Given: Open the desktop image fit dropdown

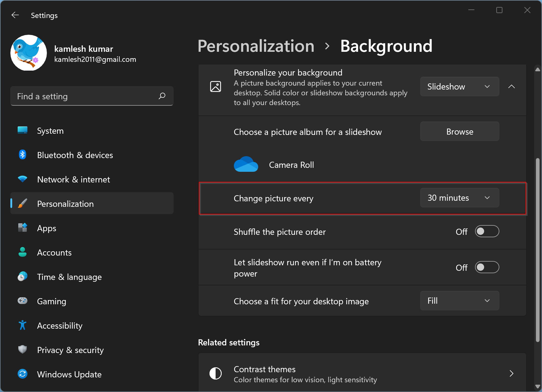Looking at the screenshot, I should 459,301.
